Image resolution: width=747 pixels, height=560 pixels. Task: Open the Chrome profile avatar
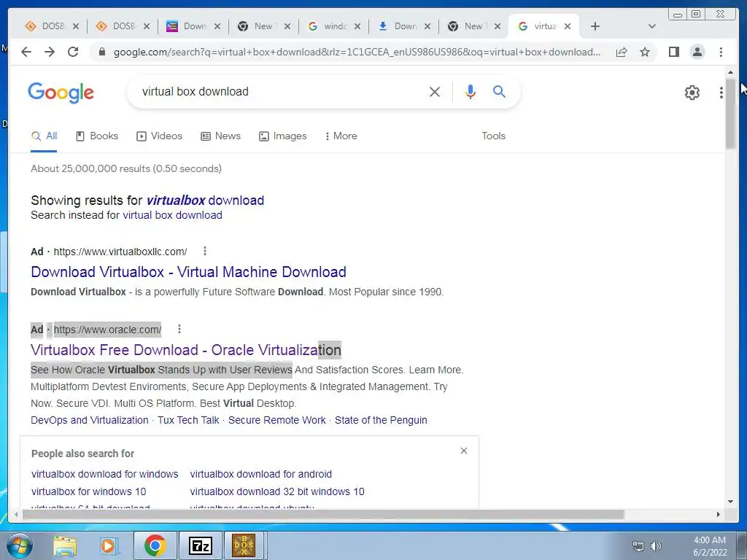[697, 52]
